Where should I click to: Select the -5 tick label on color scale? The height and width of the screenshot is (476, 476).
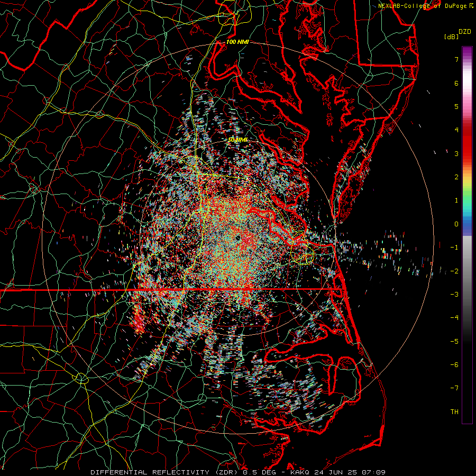click(454, 341)
